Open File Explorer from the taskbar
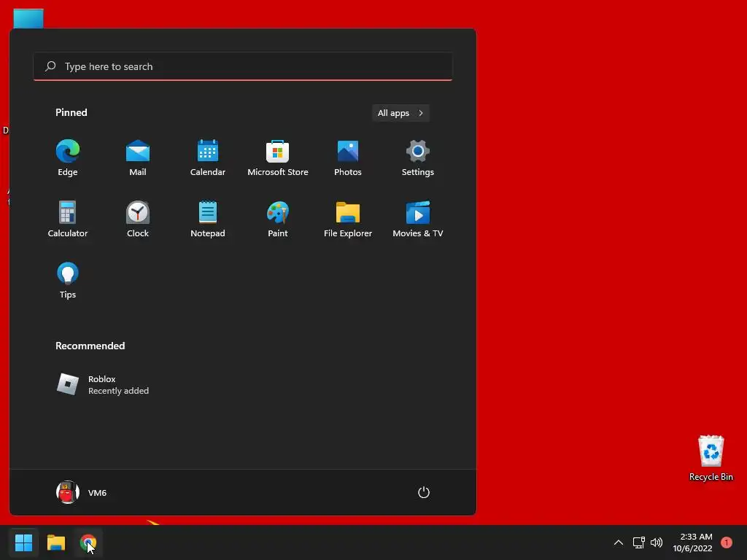The width and height of the screenshot is (747, 560). 55,542
